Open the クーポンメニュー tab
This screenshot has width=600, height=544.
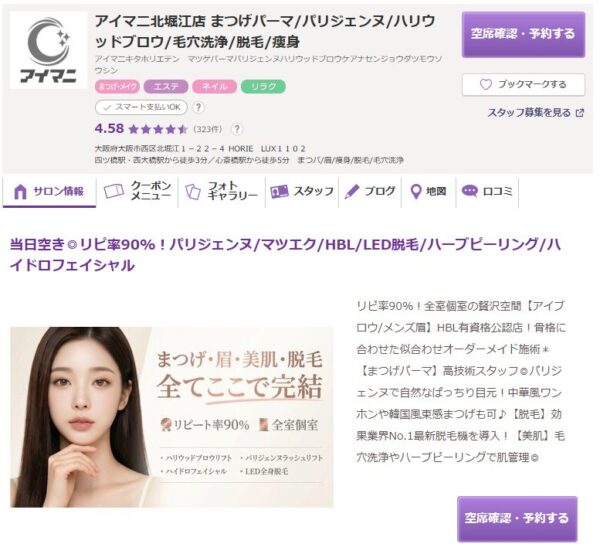tap(137, 191)
